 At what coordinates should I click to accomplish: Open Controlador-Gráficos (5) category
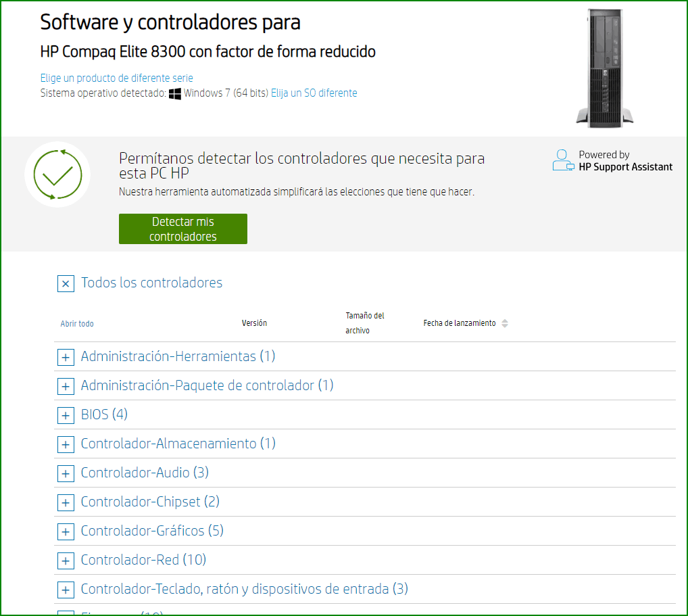[x=152, y=530]
